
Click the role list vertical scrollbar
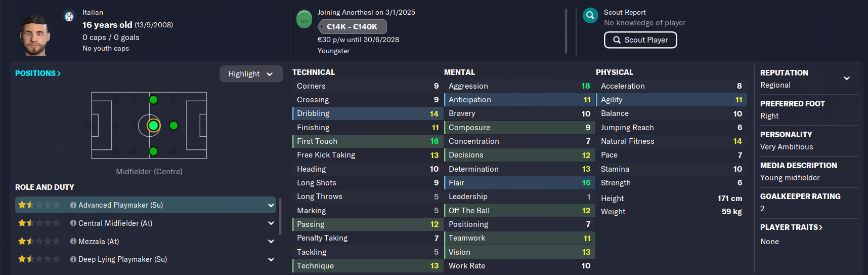tap(280, 217)
